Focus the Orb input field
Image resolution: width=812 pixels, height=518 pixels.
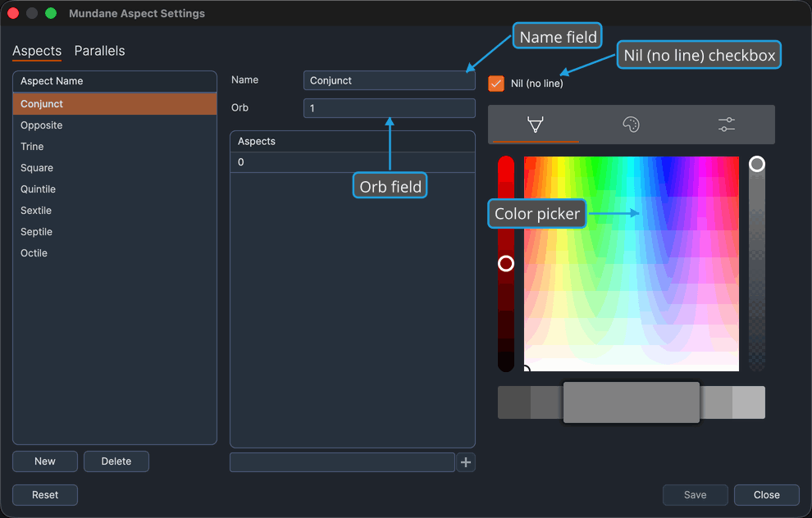click(389, 108)
